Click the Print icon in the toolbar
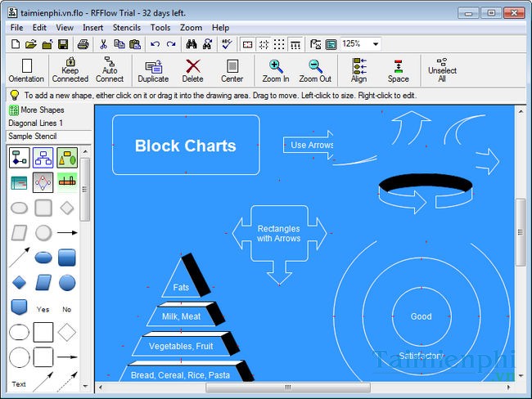The image size is (532, 399). click(x=83, y=44)
